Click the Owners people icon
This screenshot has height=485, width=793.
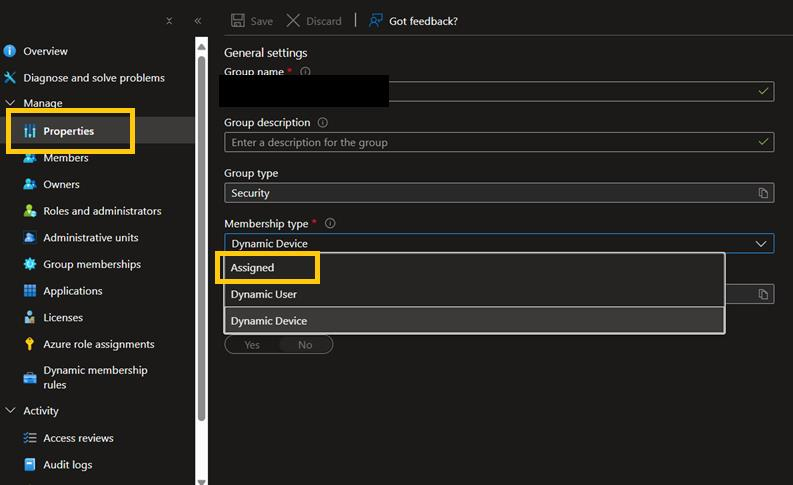point(30,184)
